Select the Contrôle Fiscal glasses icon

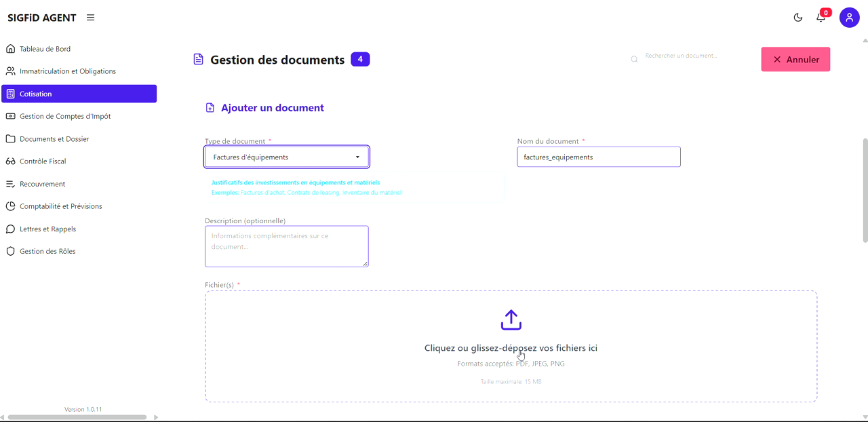tap(9, 161)
